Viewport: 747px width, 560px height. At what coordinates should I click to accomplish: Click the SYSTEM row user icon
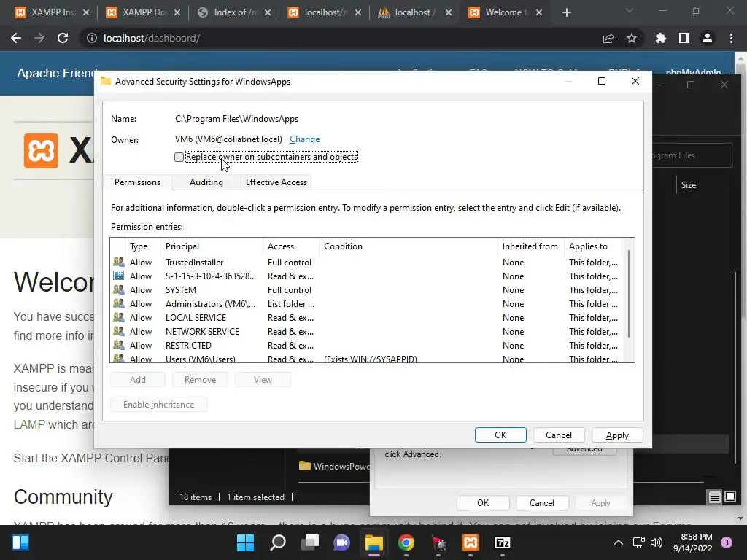(119, 289)
